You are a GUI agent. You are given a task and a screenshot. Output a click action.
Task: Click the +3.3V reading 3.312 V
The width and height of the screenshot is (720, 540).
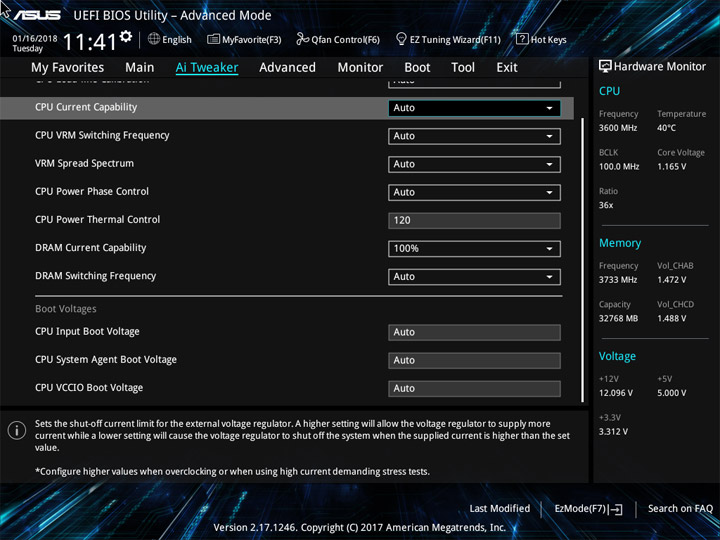(x=613, y=432)
